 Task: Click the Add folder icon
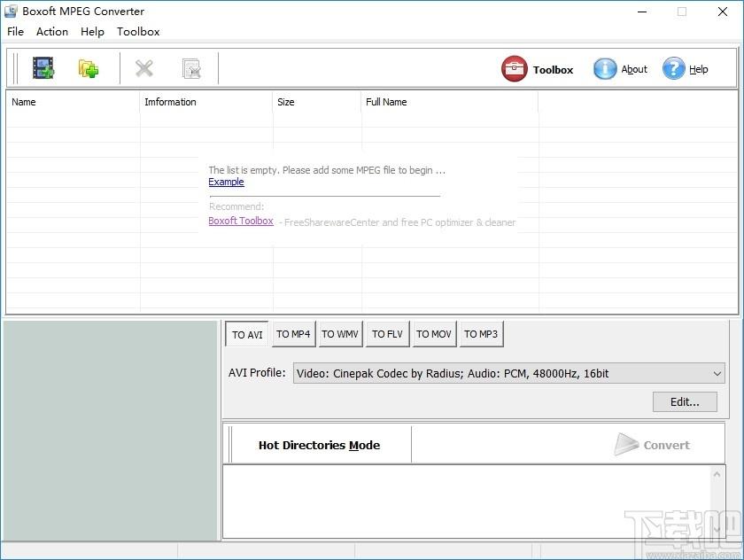pyautogui.click(x=89, y=68)
